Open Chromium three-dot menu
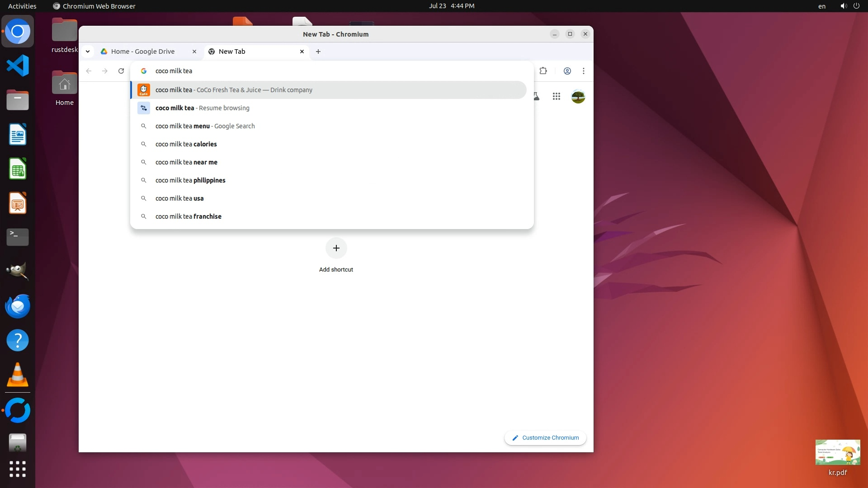Image resolution: width=868 pixels, height=488 pixels. pos(583,71)
